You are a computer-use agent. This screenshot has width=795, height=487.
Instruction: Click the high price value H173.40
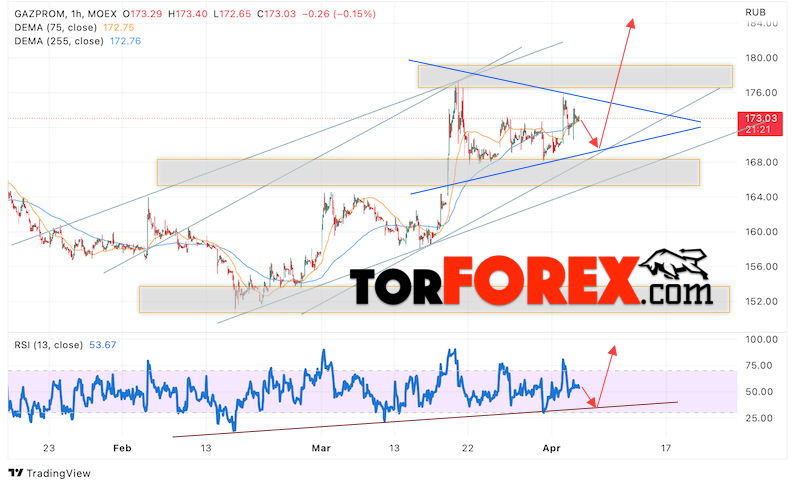click(188, 14)
